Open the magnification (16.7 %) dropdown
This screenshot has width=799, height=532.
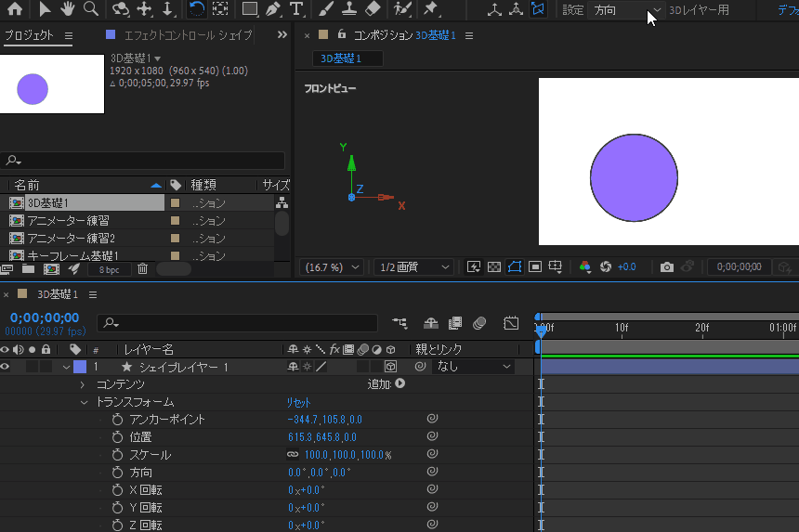332,266
